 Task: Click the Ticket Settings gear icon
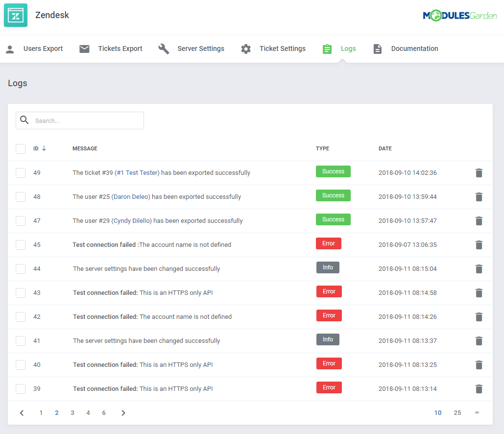tap(246, 49)
